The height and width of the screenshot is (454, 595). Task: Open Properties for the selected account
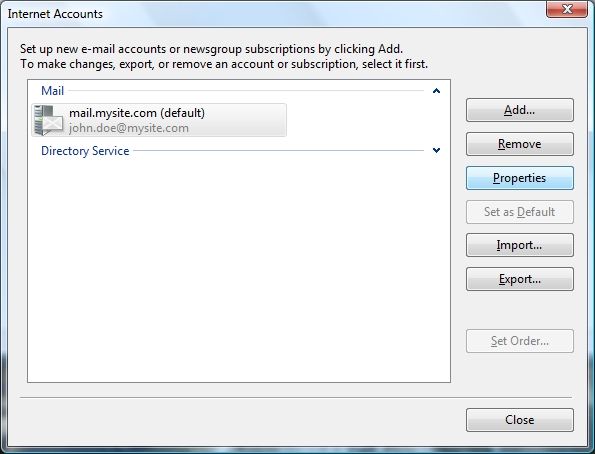pos(519,178)
